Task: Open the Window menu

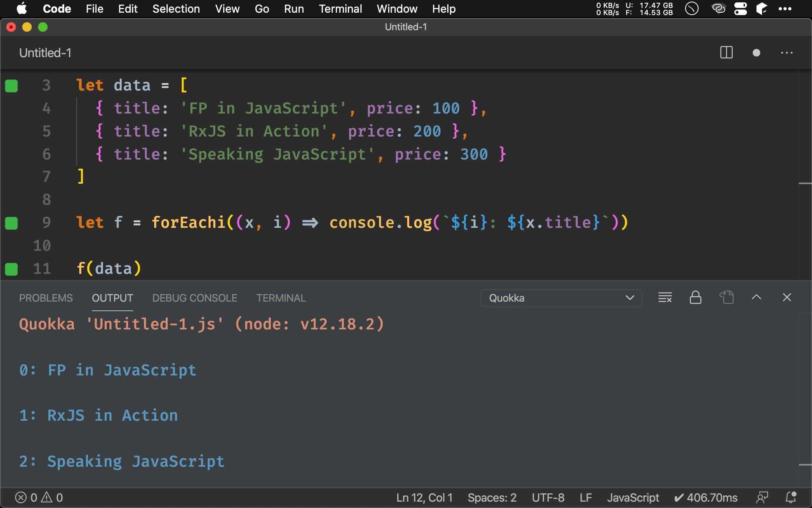Action: coord(397,9)
